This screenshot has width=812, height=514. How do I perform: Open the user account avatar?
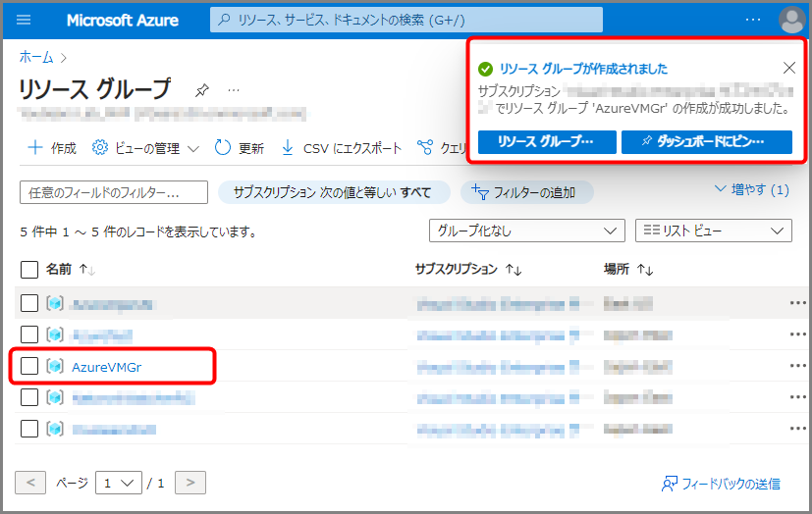click(x=791, y=20)
